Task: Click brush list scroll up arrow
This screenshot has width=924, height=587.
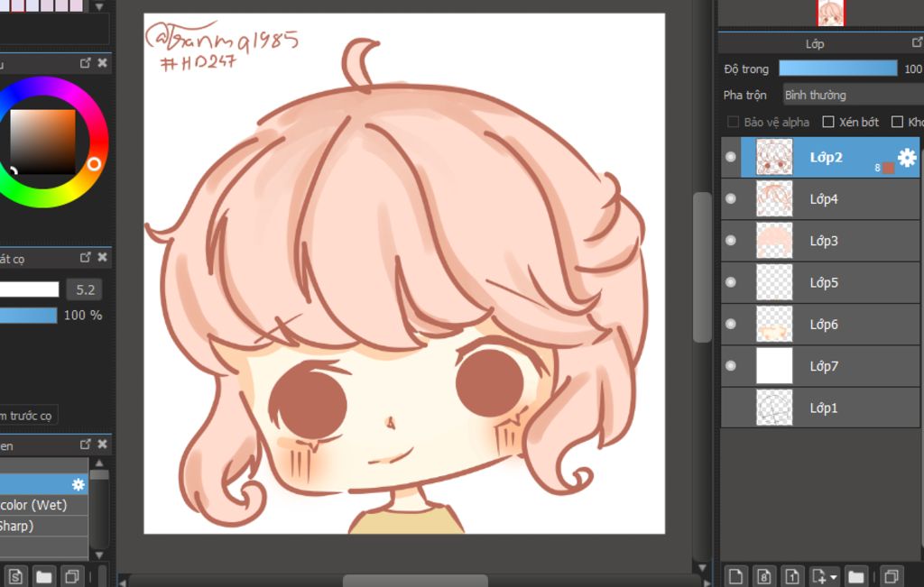Action: coord(99,463)
